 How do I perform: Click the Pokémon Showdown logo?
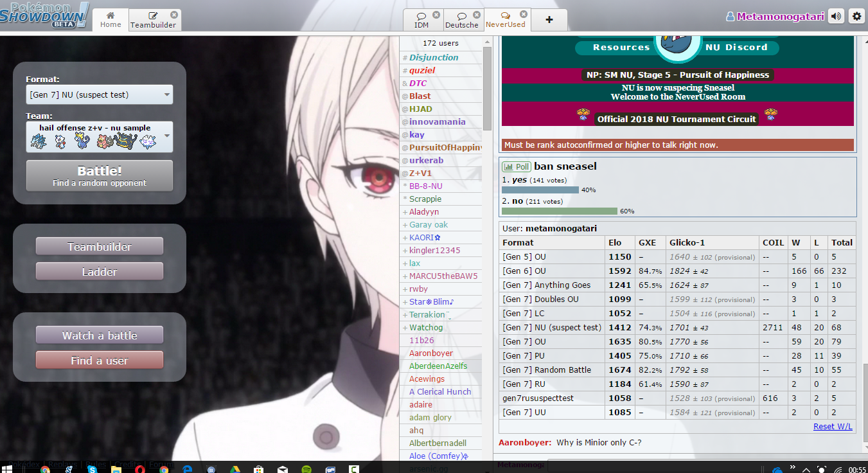tap(44, 14)
